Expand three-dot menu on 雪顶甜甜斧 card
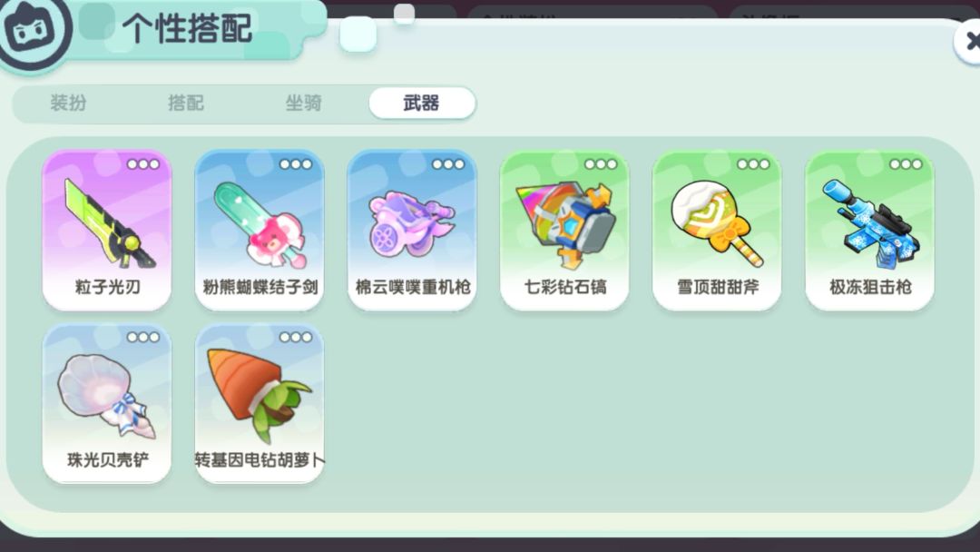This screenshot has width=980, height=552. point(753,164)
